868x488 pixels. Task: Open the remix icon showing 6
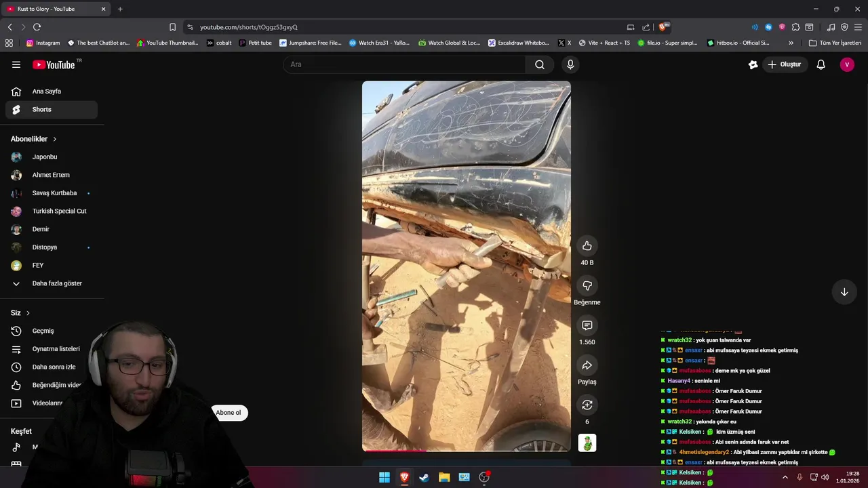click(x=587, y=405)
